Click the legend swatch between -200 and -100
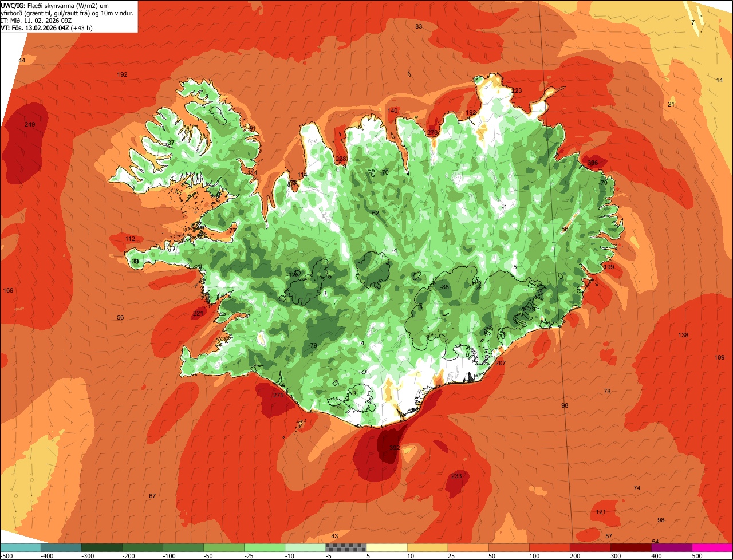The height and width of the screenshot is (560, 733). [143, 548]
